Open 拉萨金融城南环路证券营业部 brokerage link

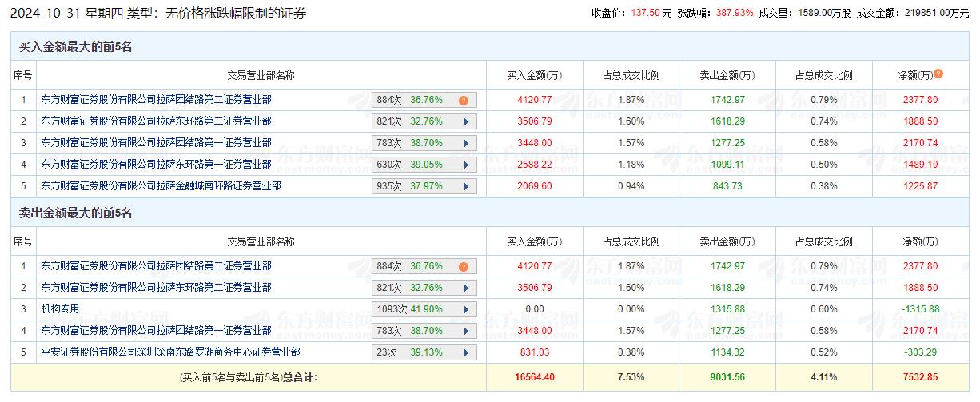point(161,185)
